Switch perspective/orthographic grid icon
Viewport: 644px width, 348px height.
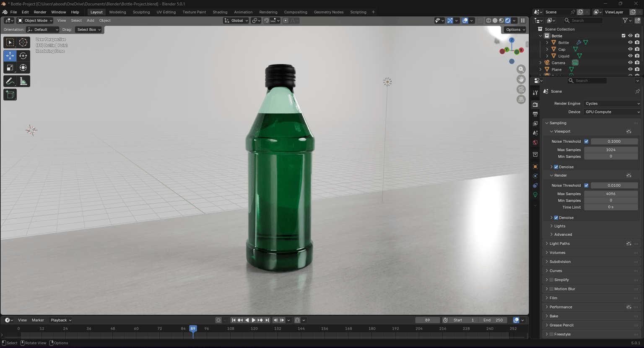pos(521,99)
